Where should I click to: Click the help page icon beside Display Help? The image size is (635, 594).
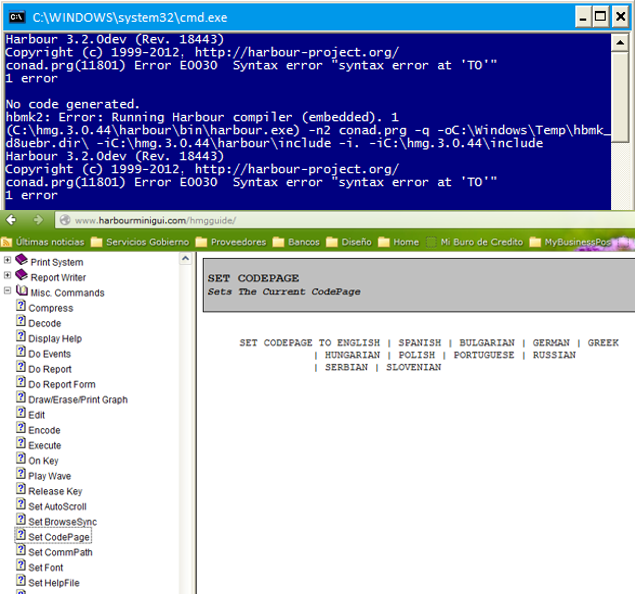click(21, 336)
